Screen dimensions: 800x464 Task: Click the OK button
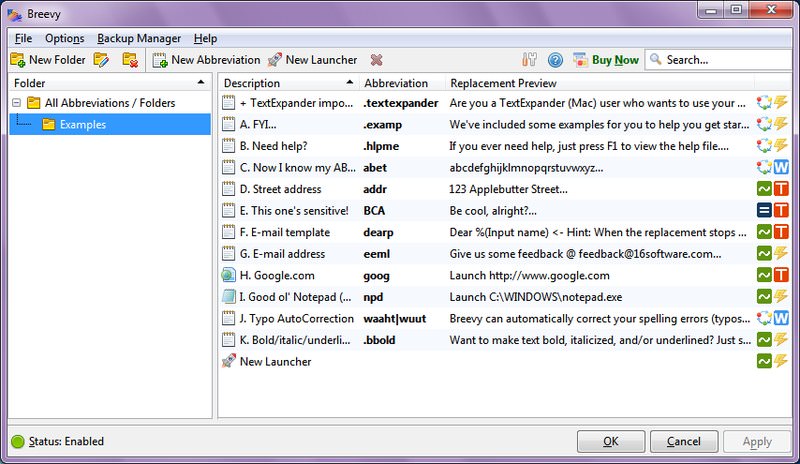pos(611,442)
